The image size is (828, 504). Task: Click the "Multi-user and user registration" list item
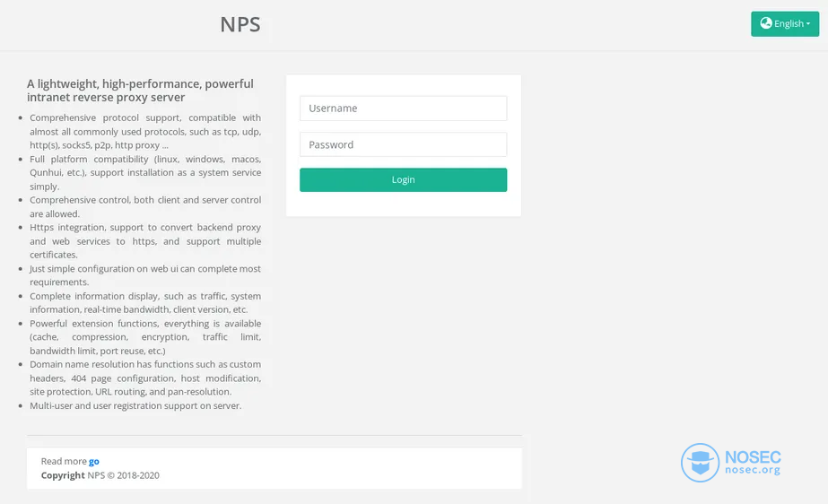click(x=135, y=406)
